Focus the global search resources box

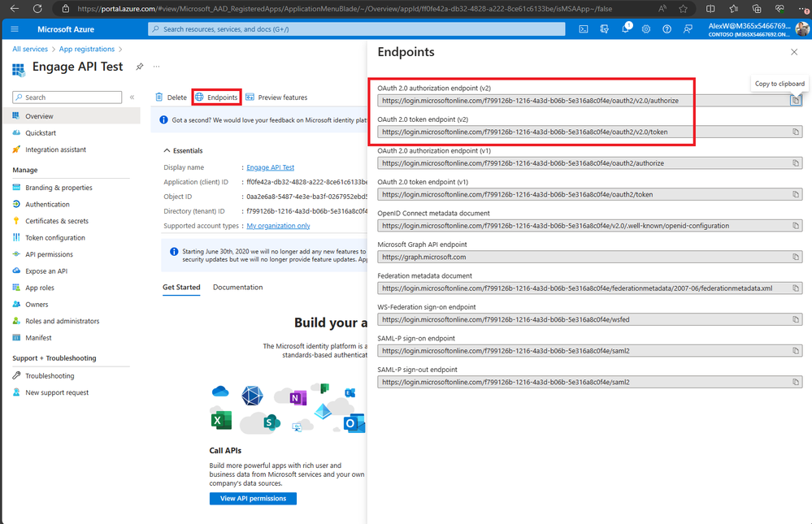(x=357, y=29)
